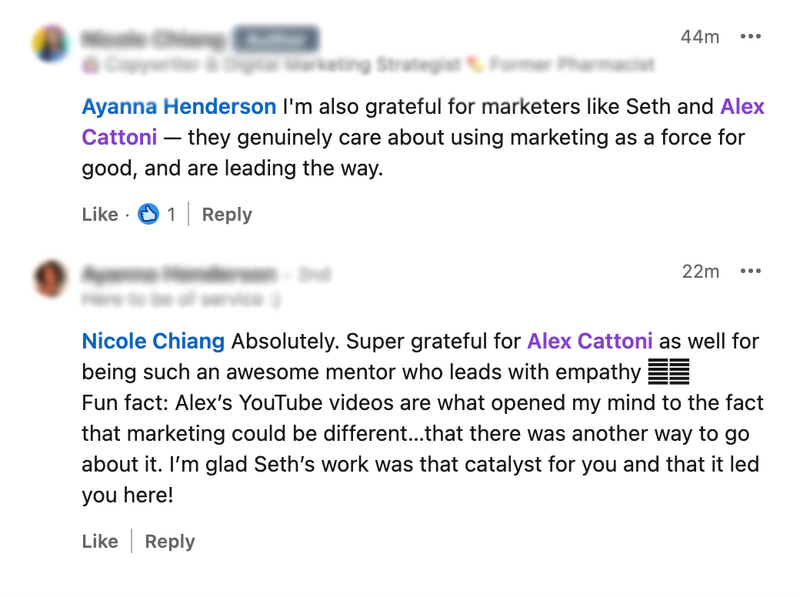Click the 22m timestamp
This screenshot has height=597, width=800.
coord(699,271)
